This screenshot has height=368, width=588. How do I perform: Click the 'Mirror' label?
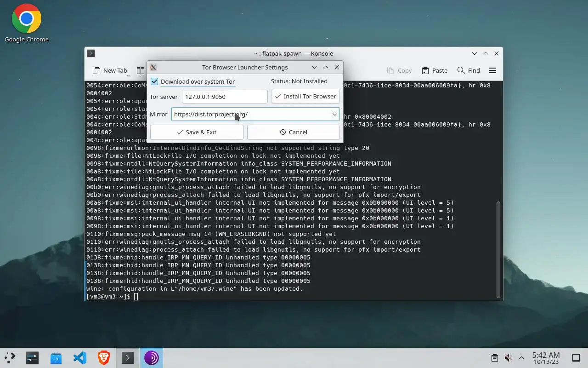pos(158,114)
